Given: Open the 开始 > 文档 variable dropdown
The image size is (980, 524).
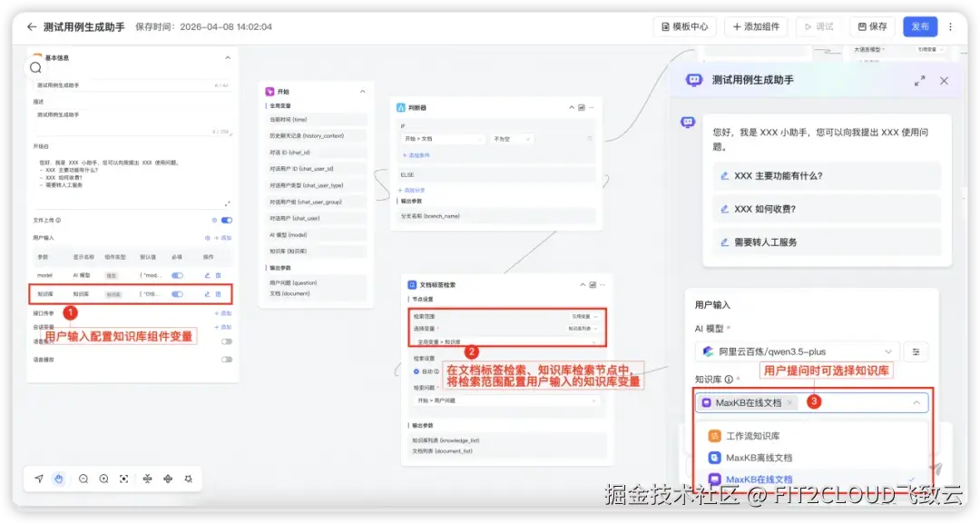Looking at the screenshot, I should tap(443, 139).
